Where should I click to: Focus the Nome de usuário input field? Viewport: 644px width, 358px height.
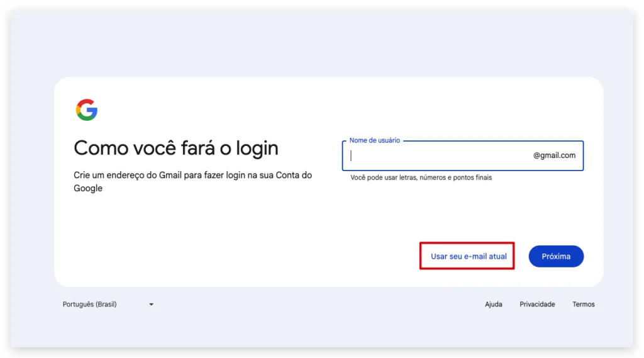coord(462,156)
